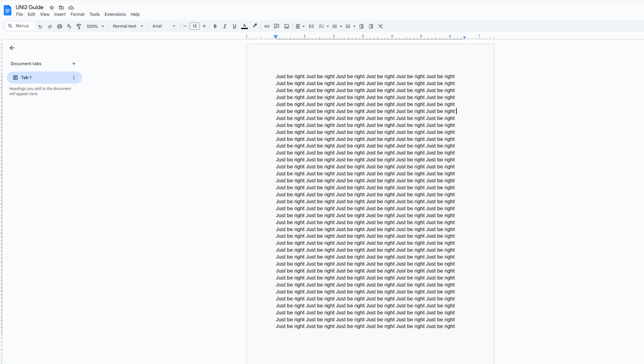Click the Insert link icon
The height and width of the screenshot is (364, 644).
(x=267, y=26)
